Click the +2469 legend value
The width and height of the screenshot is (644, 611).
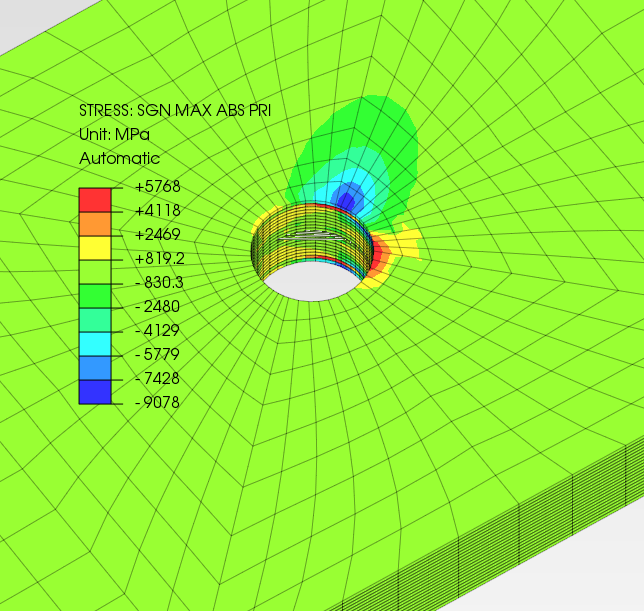(158, 234)
